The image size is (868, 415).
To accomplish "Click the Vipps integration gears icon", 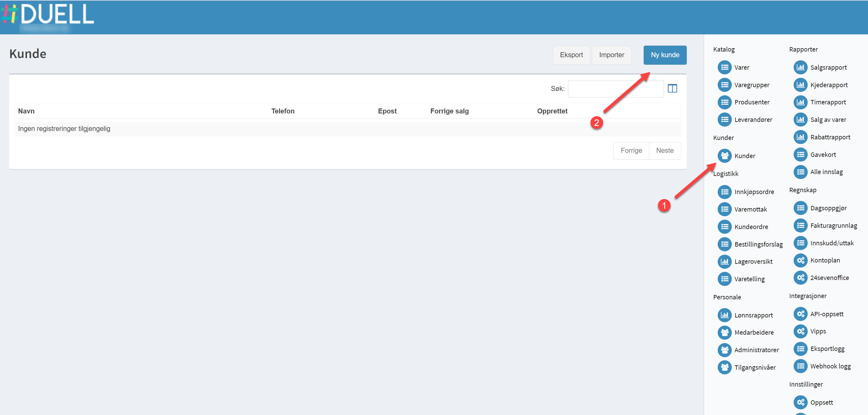I will (x=800, y=331).
